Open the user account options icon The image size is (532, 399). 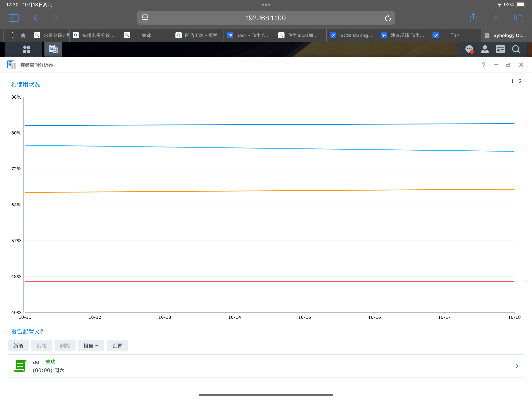tap(485, 49)
